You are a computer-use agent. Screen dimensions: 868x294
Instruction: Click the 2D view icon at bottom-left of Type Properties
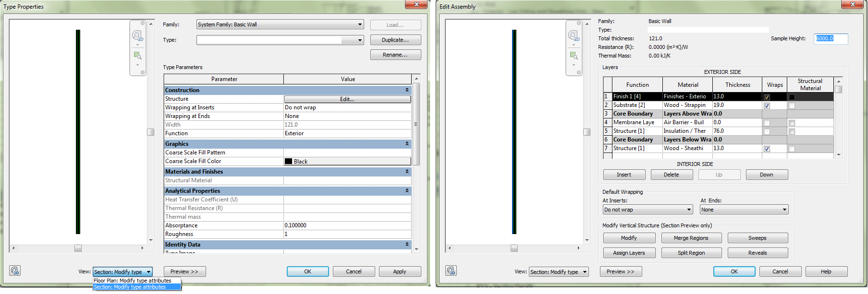coord(15,270)
